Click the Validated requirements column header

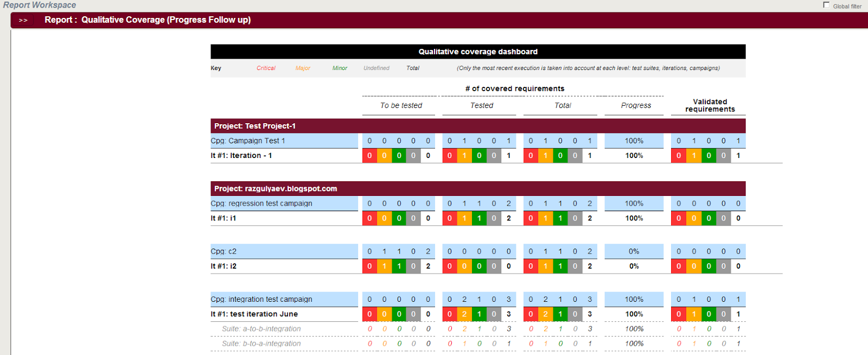[x=710, y=105]
